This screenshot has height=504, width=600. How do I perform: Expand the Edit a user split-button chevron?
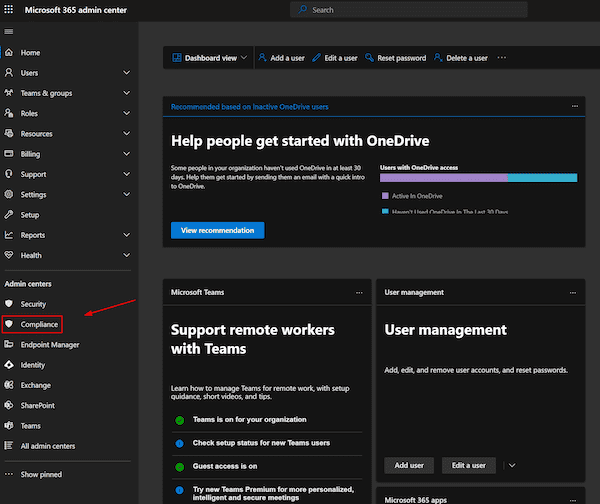click(512, 465)
